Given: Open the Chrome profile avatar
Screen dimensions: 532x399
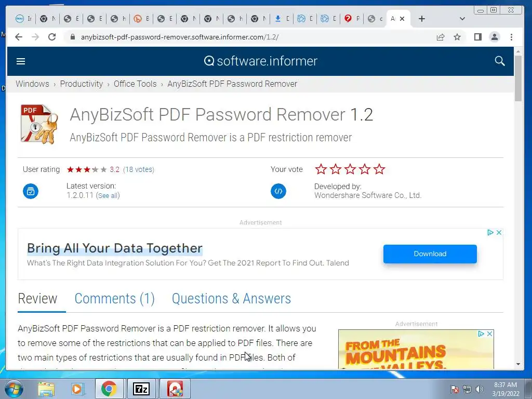Looking at the screenshot, I should click(x=495, y=37).
